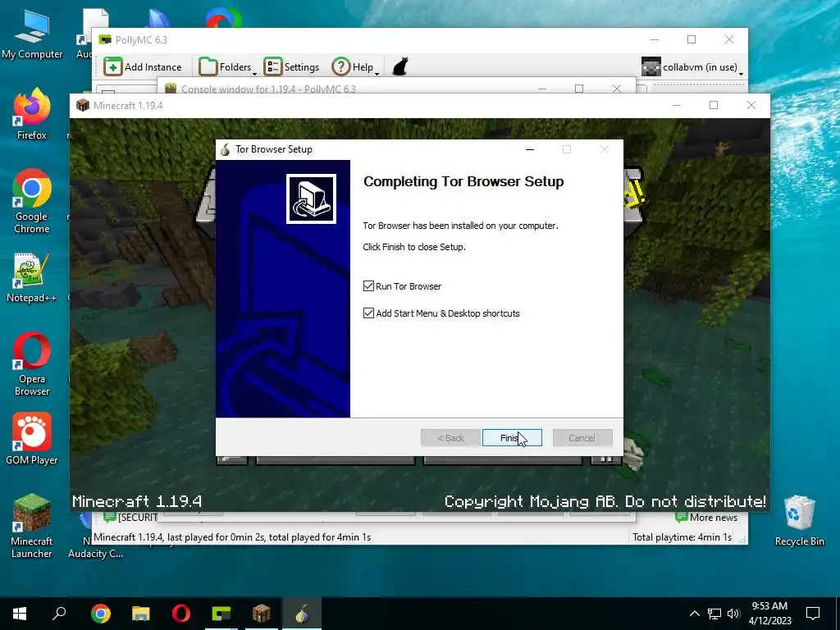The width and height of the screenshot is (840, 630).
Task: Uncheck the Run Tor Browser checkbox
Action: tap(368, 286)
